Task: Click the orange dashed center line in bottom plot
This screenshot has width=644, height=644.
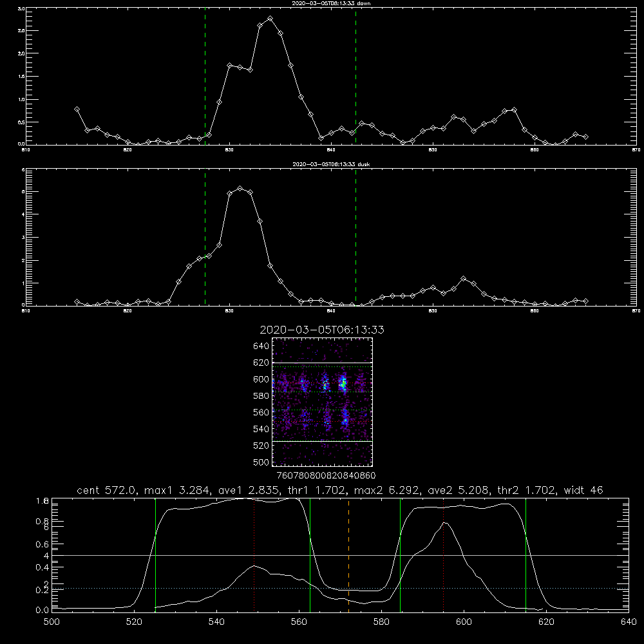Action: pos(348,555)
